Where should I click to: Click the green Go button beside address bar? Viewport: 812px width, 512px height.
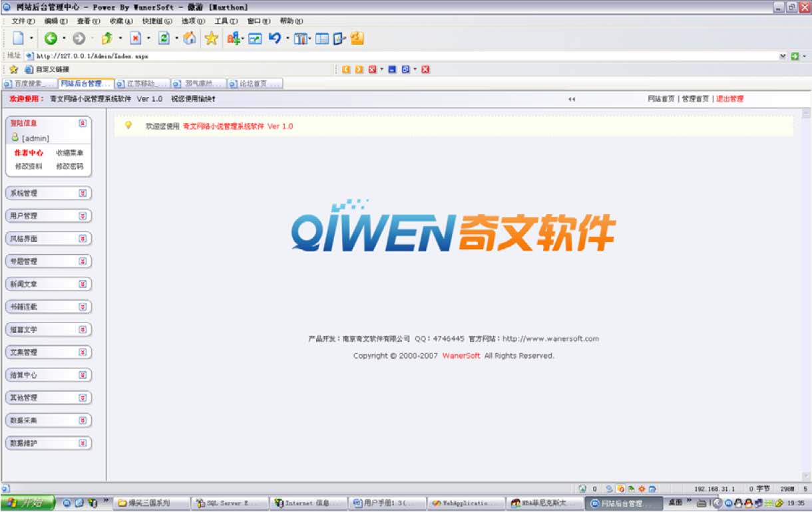click(x=794, y=57)
